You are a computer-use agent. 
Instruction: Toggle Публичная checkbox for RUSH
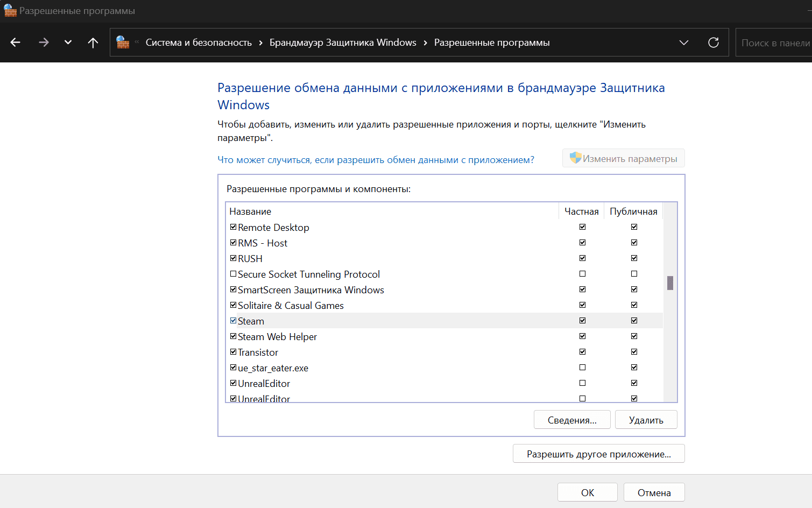(634, 258)
